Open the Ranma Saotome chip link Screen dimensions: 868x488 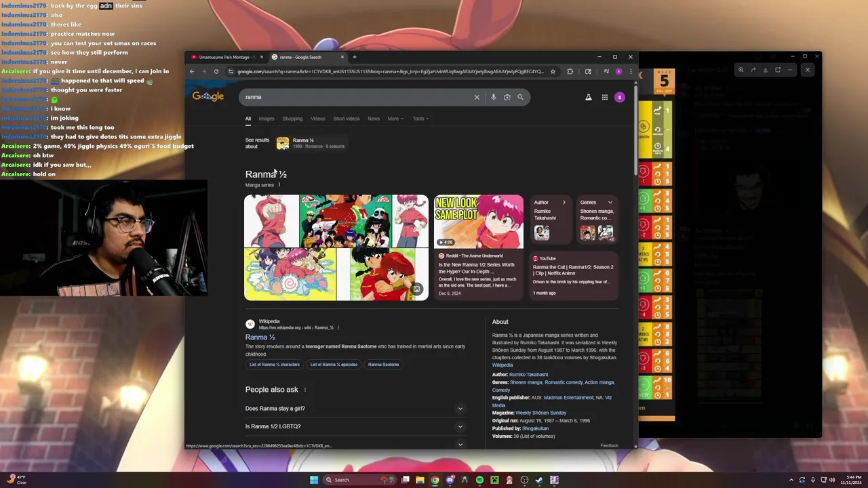(384, 365)
